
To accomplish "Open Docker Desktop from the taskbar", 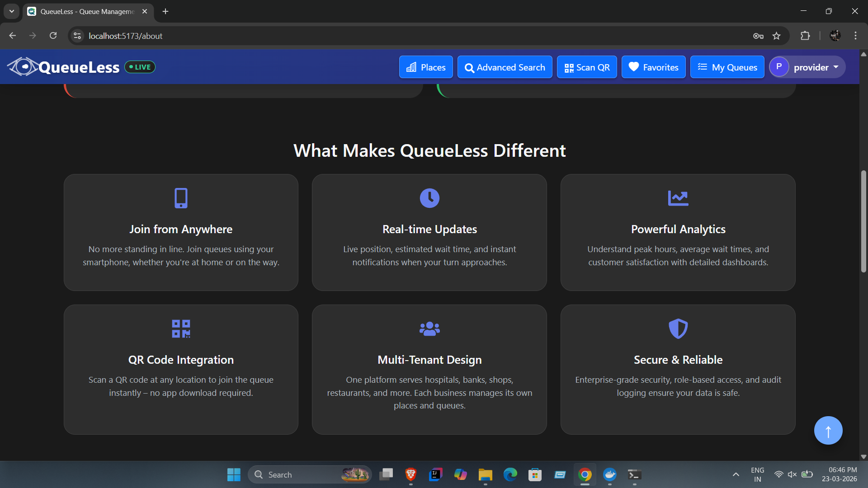I will 610,474.
